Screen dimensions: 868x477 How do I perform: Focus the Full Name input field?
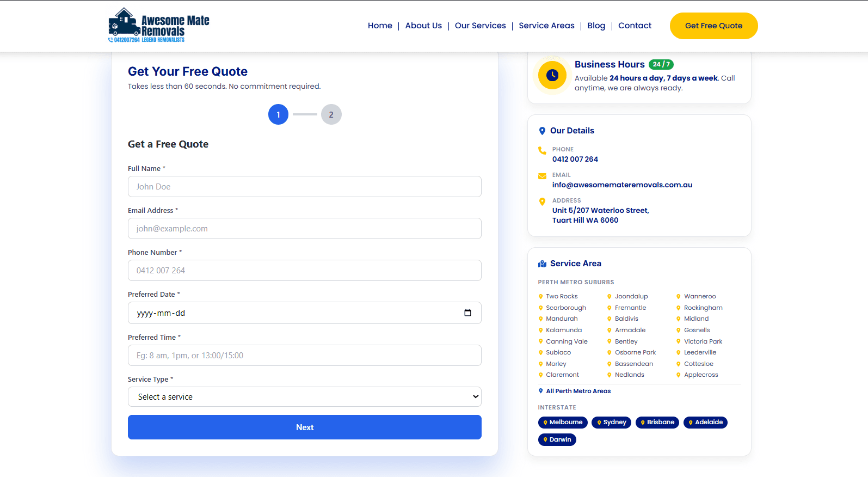pos(305,186)
